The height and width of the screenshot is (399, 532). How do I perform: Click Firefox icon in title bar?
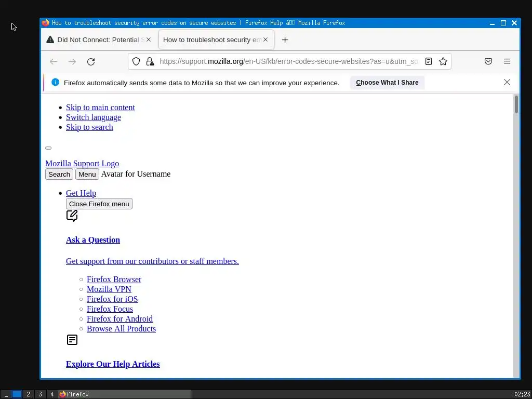pos(46,23)
